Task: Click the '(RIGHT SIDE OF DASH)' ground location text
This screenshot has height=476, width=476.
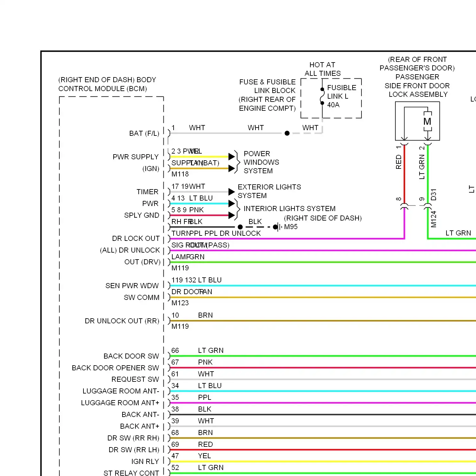Action: [323, 218]
